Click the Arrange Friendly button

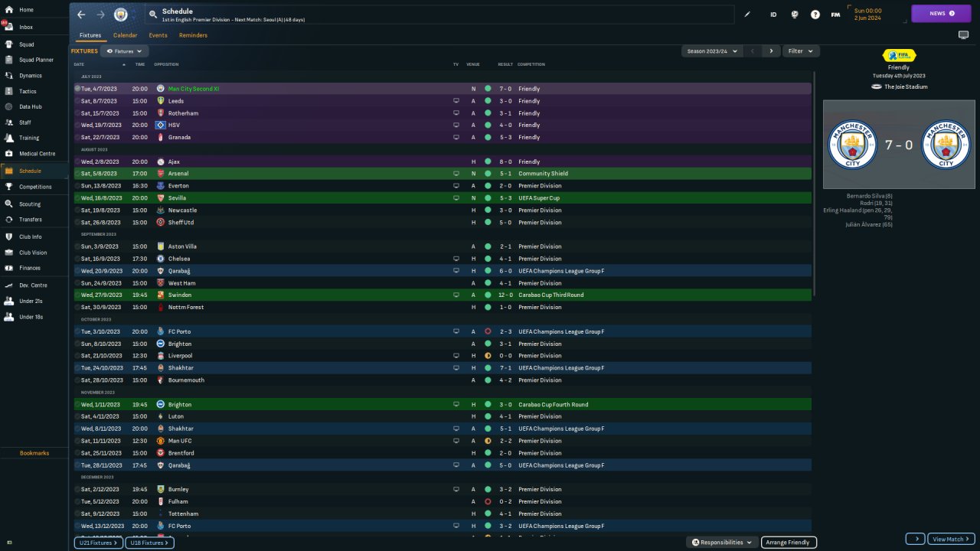(x=789, y=542)
